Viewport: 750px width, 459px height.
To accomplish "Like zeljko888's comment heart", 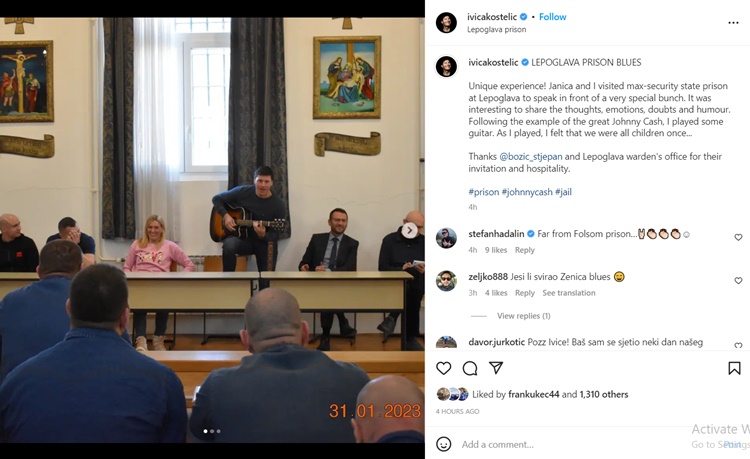I will click(738, 280).
